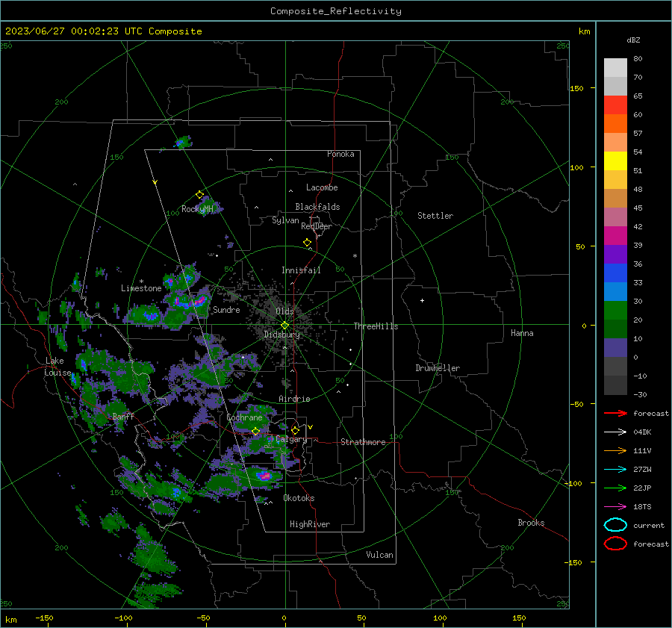Click the 'Innisfail' city label
The image size is (672, 628).
(302, 270)
